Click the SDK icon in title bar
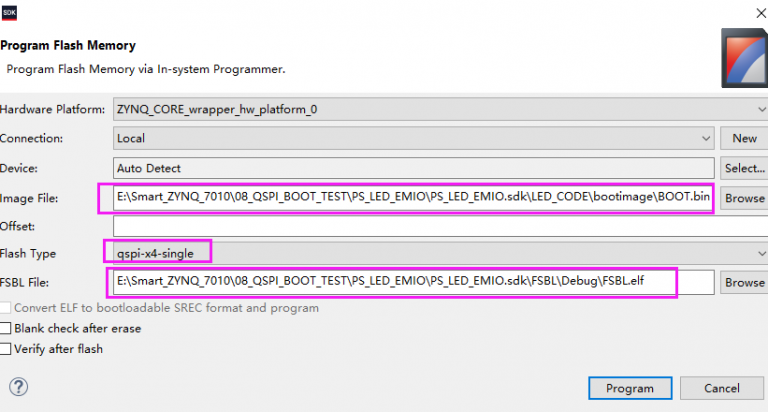 (x=11, y=10)
